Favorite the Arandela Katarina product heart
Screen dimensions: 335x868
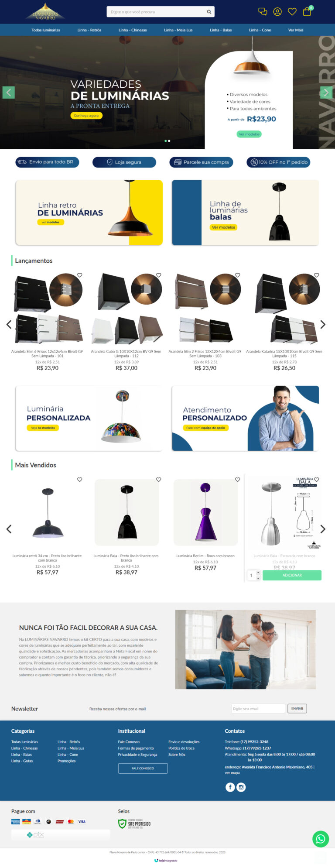pyautogui.click(x=317, y=275)
